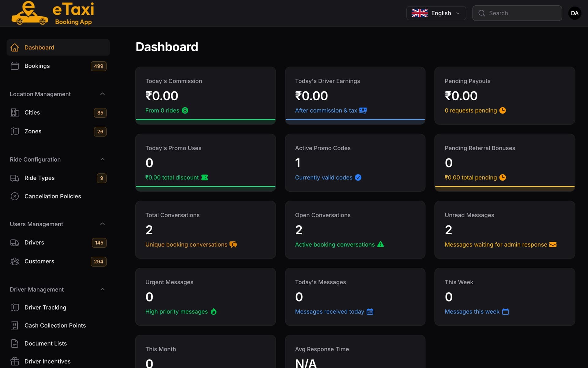
Task: Open the Dashboard menu item
Action: pos(58,48)
